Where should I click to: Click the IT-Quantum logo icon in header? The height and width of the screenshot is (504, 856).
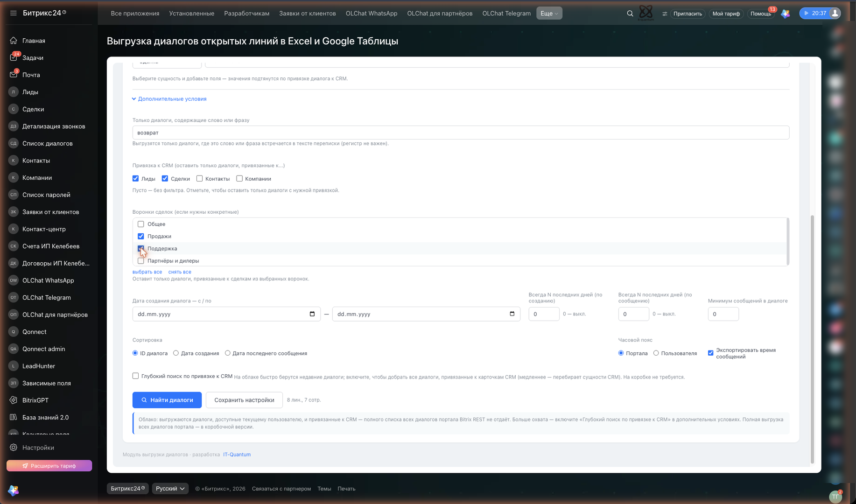[646, 13]
